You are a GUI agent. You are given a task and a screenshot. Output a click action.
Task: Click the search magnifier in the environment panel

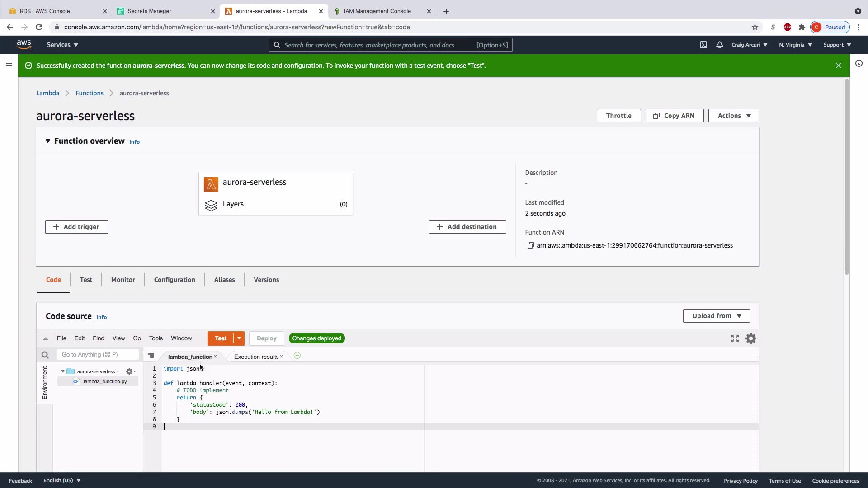pos(45,355)
